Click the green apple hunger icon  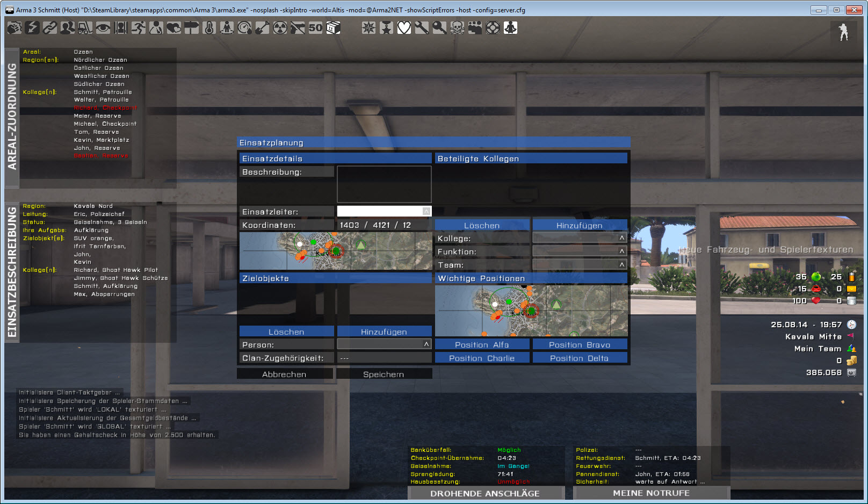[x=816, y=277]
